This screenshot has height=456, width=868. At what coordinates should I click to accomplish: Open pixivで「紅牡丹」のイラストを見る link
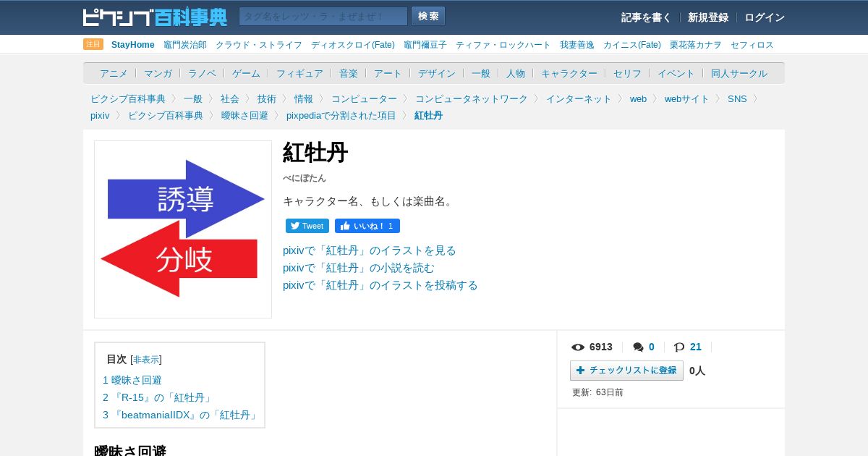[370, 250]
